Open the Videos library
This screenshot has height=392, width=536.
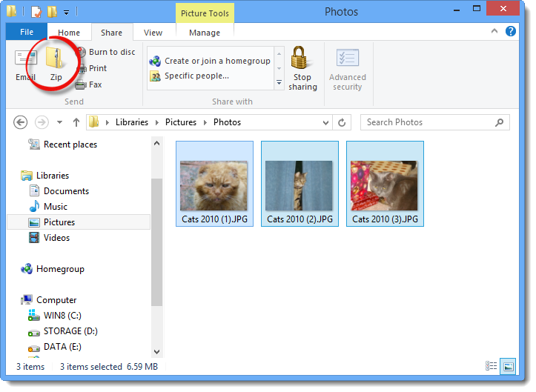[50, 238]
